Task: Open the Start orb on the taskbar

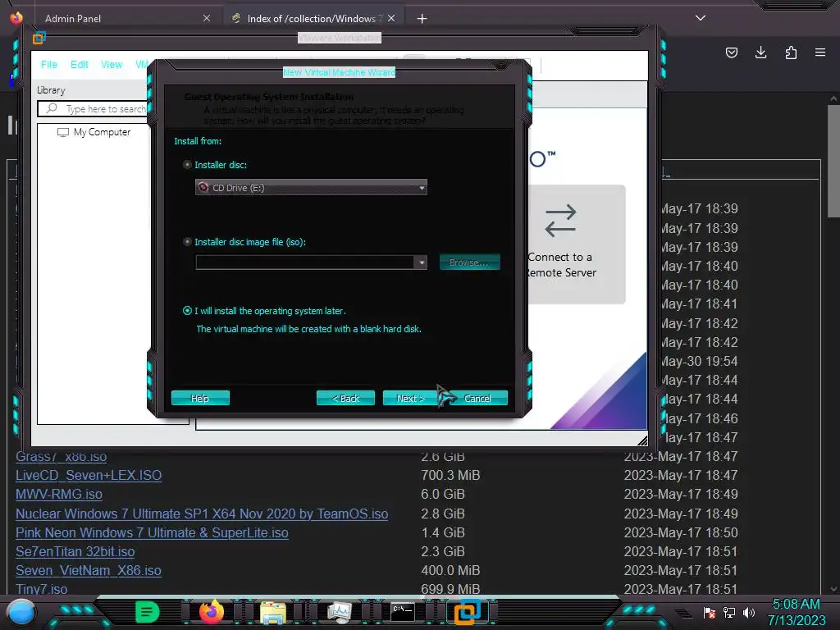Action: point(21,613)
